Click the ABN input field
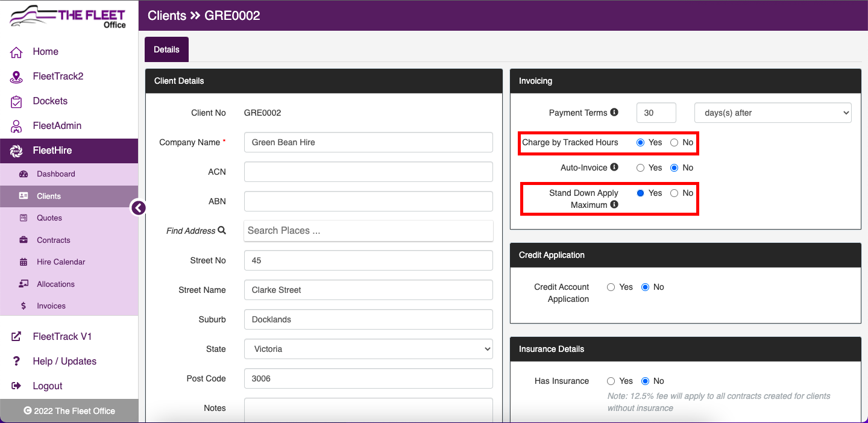868x423 pixels. coord(368,201)
